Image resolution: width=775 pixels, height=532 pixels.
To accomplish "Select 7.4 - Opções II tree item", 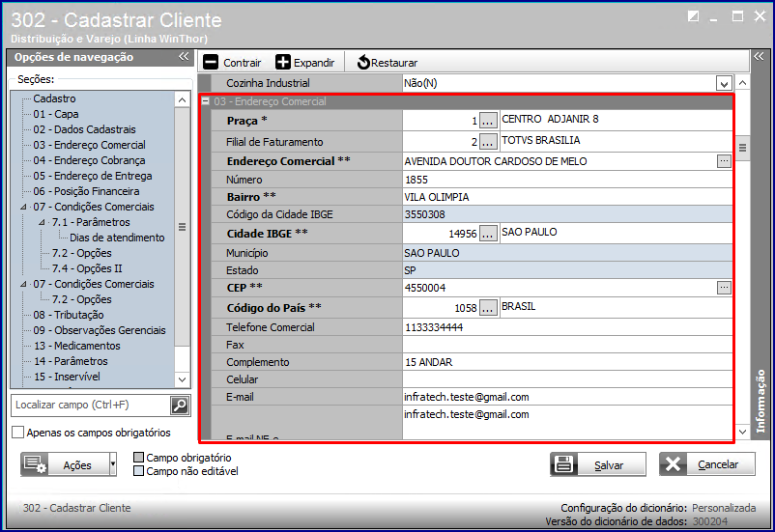I will click(x=87, y=268).
